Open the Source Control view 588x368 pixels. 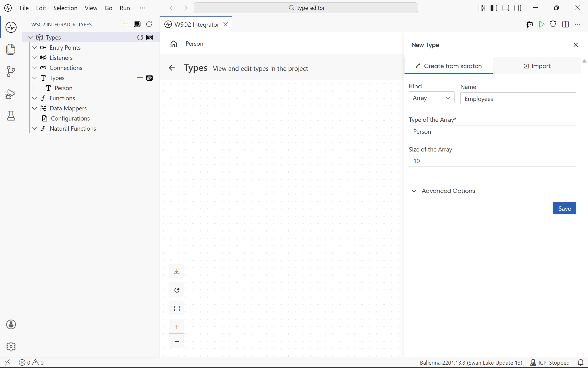pyautogui.click(x=11, y=71)
